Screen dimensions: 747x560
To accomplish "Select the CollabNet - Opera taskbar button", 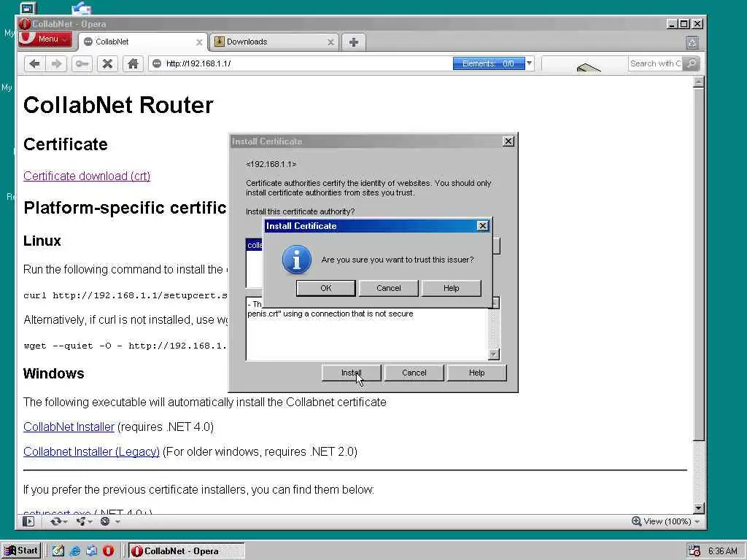I will click(186, 551).
